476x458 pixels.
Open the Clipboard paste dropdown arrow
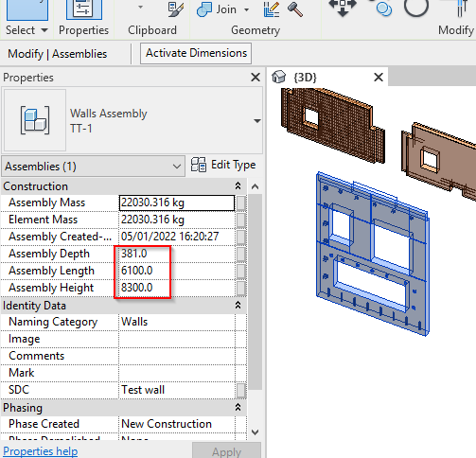[140, 7]
